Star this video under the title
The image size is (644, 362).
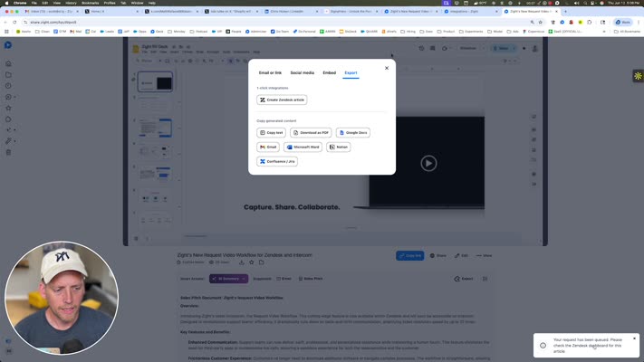pyautogui.click(x=252, y=262)
